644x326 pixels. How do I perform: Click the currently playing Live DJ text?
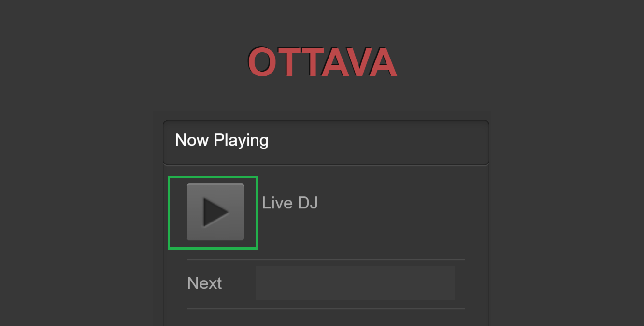(x=290, y=203)
